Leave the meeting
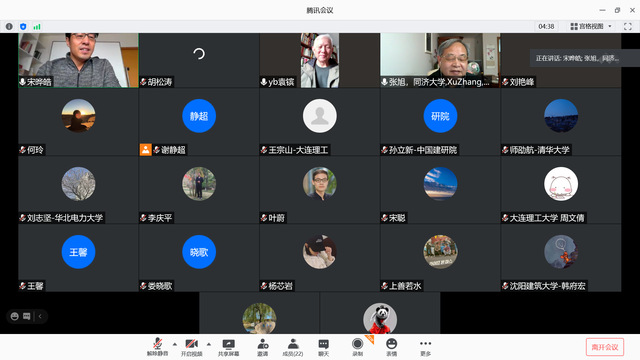The height and width of the screenshot is (360, 640). click(x=604, y=347)
